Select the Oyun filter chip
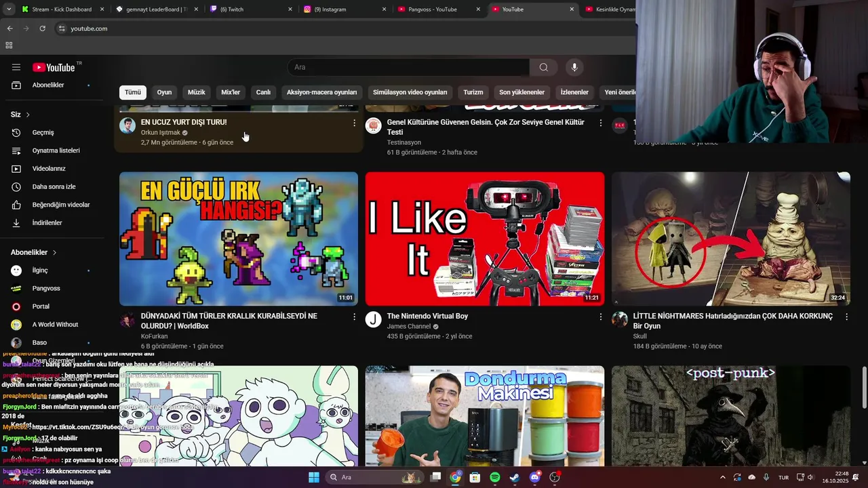868x488 pixels. tap(165, 92)
